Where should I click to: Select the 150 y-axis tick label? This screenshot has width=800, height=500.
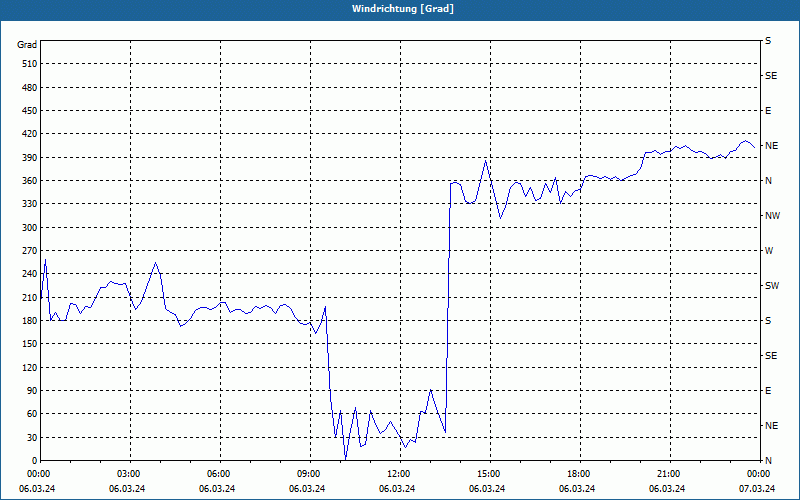[30, 344]
